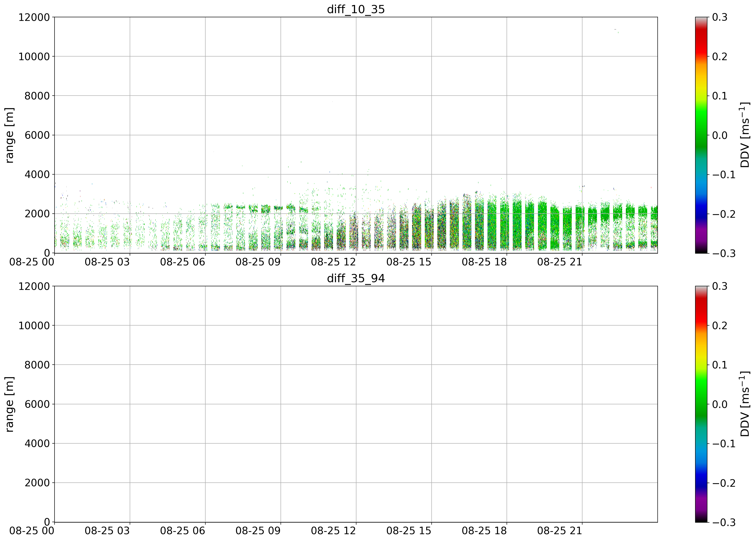Click the 6000 y-axis tick of the top plot
Viewport: 756px width, 541px height.
point(37,135)
